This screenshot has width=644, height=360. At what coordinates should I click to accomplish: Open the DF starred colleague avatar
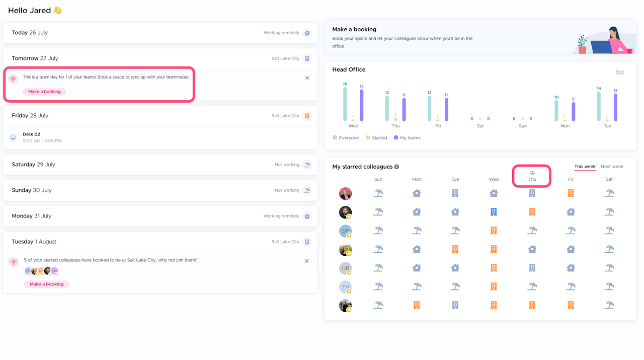345,231
